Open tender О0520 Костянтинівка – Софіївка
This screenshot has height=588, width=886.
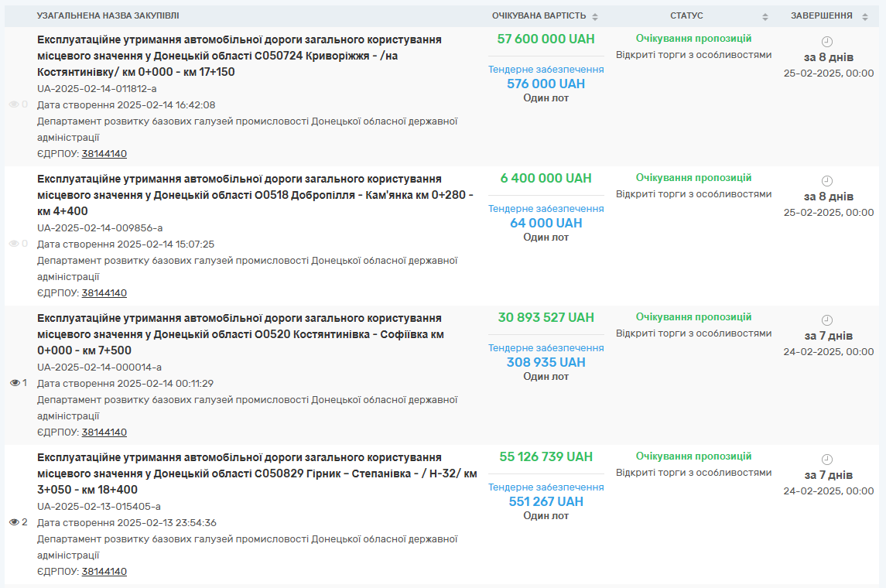pyautogui.click(x=241, y=334)
